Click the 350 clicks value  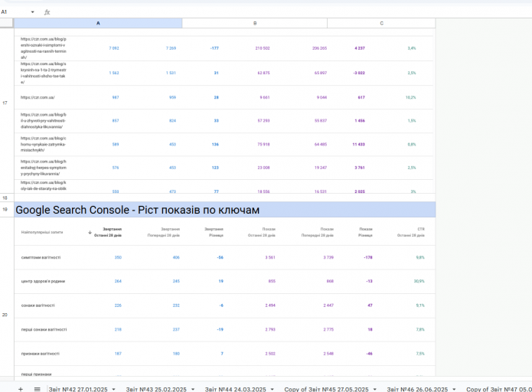pos(118,257)
